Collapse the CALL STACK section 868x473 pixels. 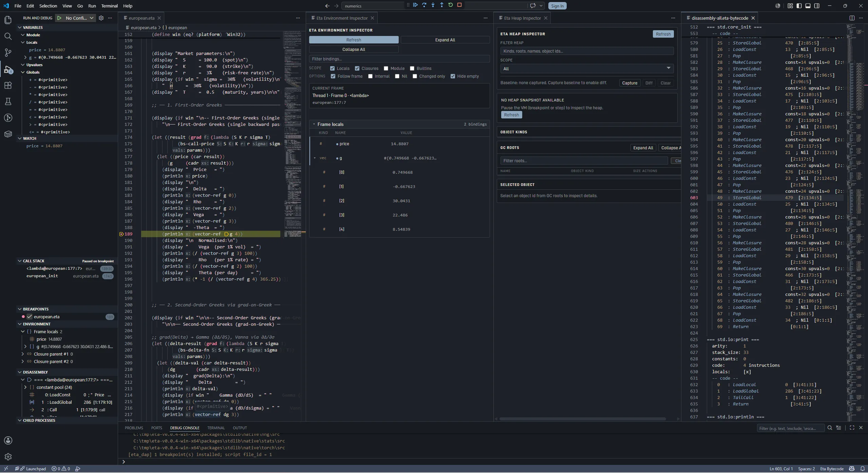point(19,261)
